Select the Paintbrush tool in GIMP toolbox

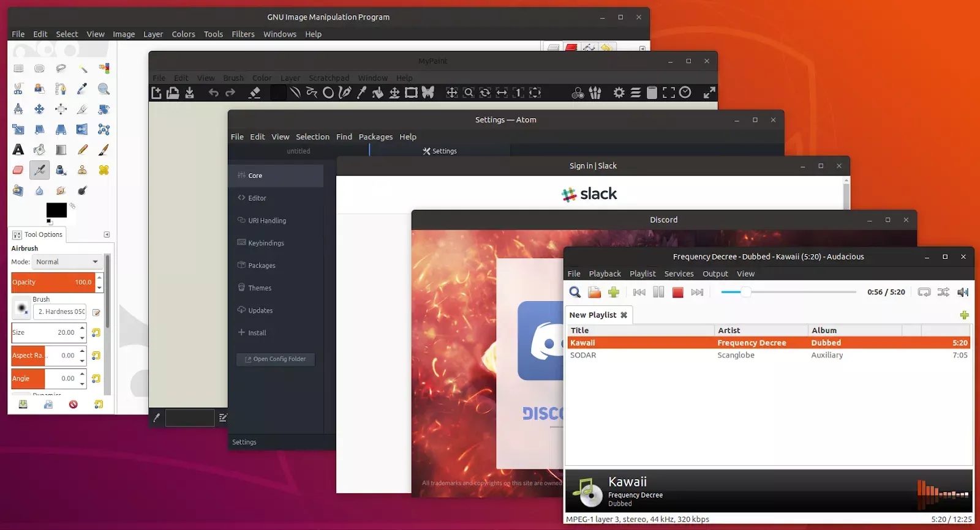(x=104, y=149)
